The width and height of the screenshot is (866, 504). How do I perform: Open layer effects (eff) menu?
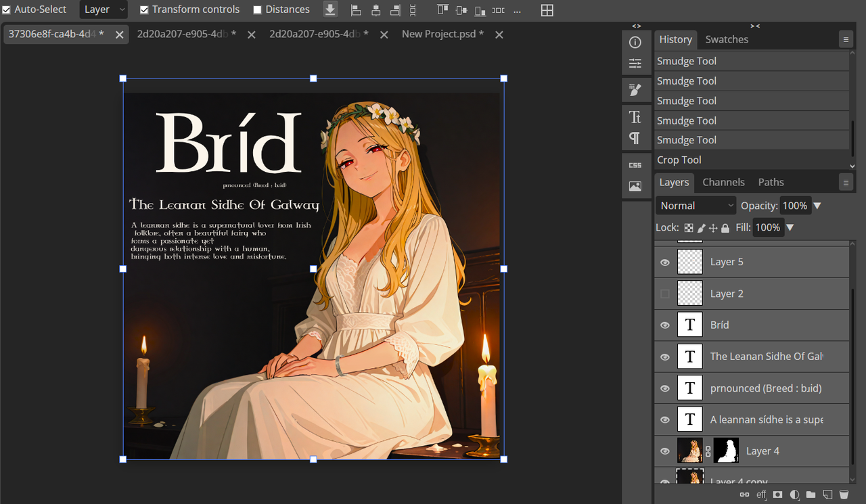761,495
